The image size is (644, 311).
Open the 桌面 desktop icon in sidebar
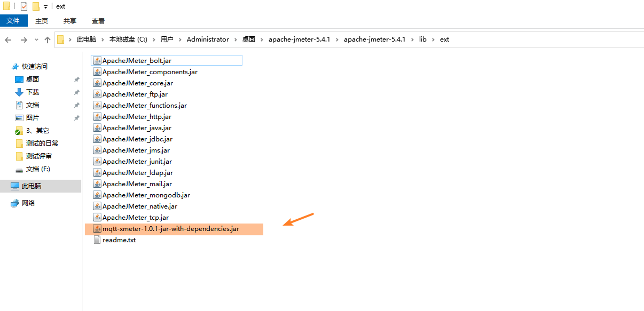pos(19,79)
